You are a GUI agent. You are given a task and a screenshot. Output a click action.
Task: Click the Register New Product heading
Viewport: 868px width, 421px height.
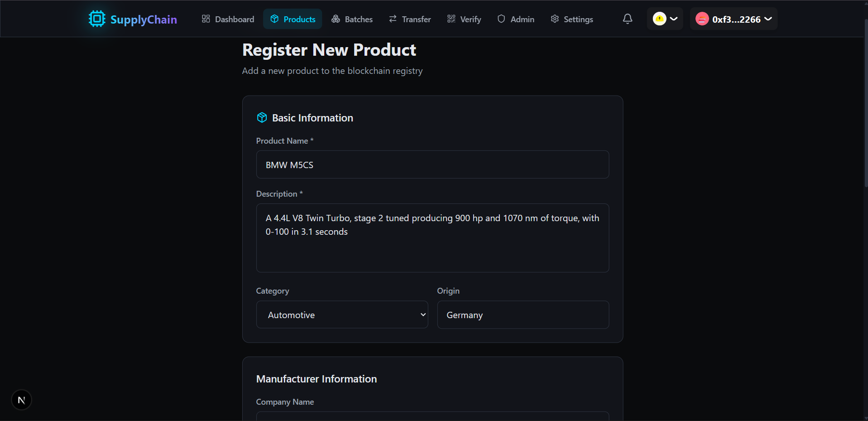click(329, 50)
